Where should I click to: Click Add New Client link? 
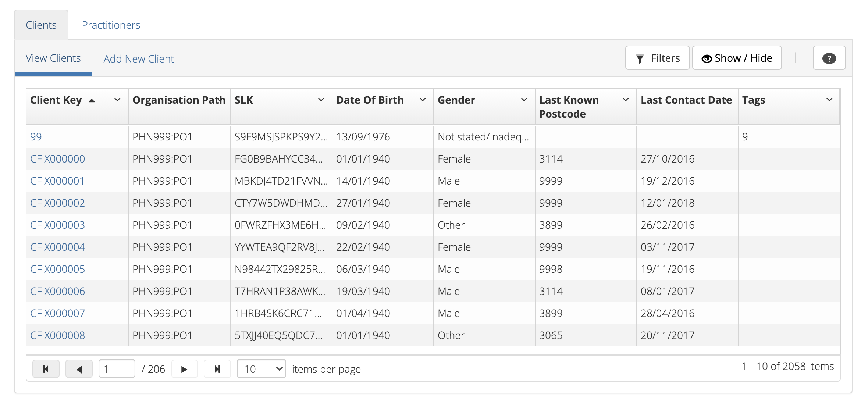[x=138, y=58]
